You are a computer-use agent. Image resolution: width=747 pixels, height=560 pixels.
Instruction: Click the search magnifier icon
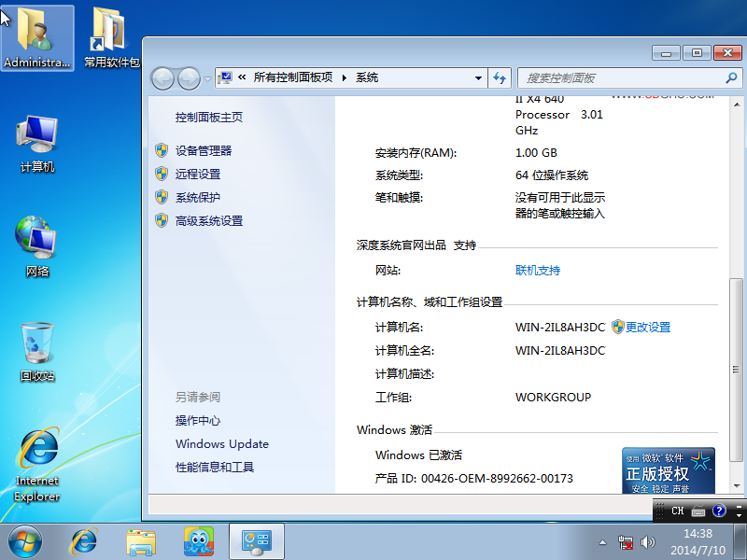731,77
